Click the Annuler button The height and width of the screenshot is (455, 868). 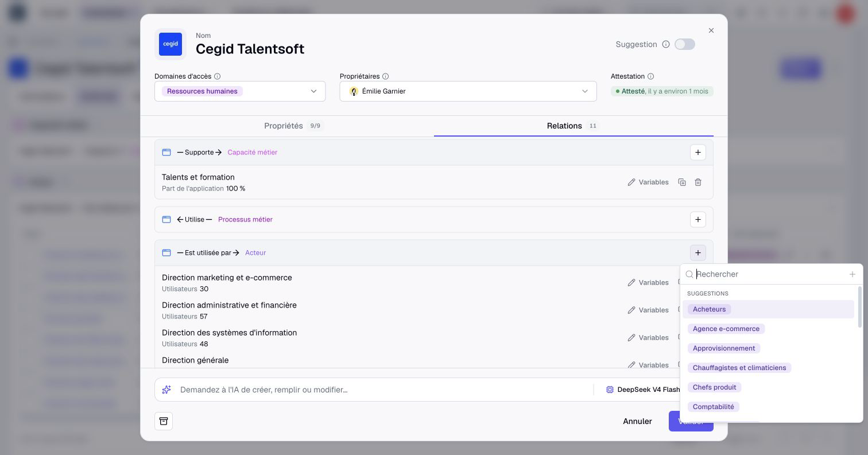click(637, 421)
